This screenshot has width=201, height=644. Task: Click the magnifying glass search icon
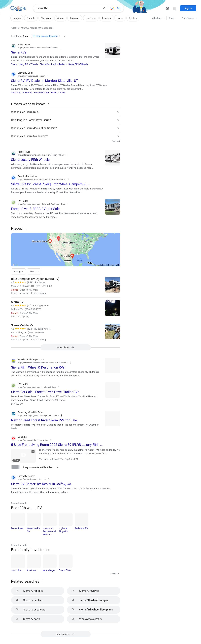point(119,8)
